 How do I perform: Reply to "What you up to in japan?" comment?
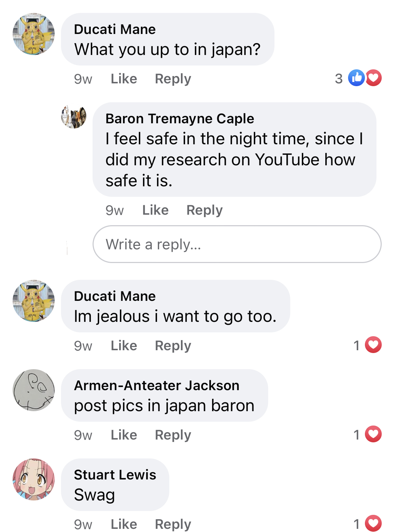click(x=173, y=79)
